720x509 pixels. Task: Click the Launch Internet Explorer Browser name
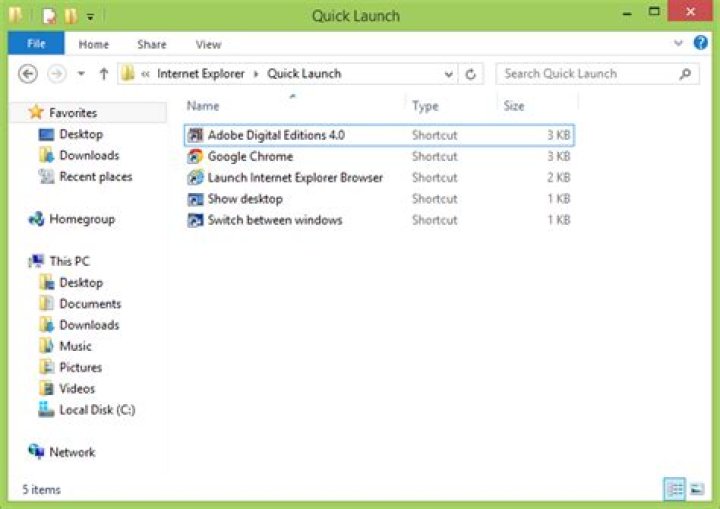click(x=295, y=177)
